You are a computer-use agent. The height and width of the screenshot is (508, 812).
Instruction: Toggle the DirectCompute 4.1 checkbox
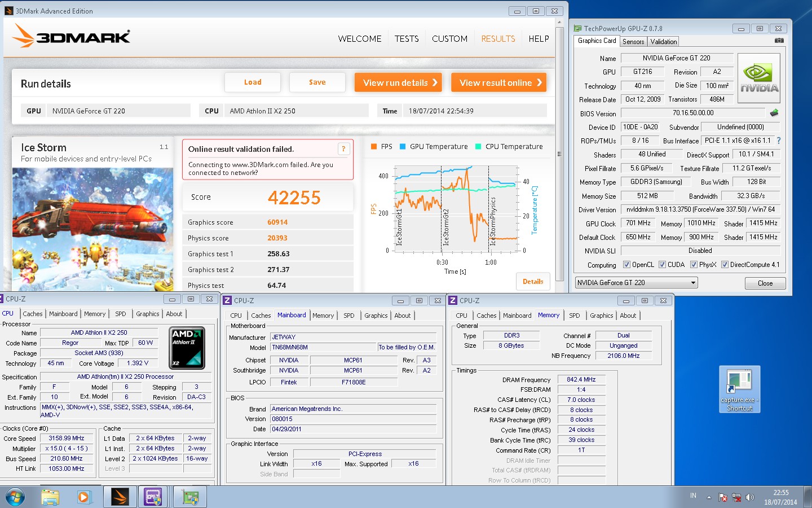click(725, 265)
